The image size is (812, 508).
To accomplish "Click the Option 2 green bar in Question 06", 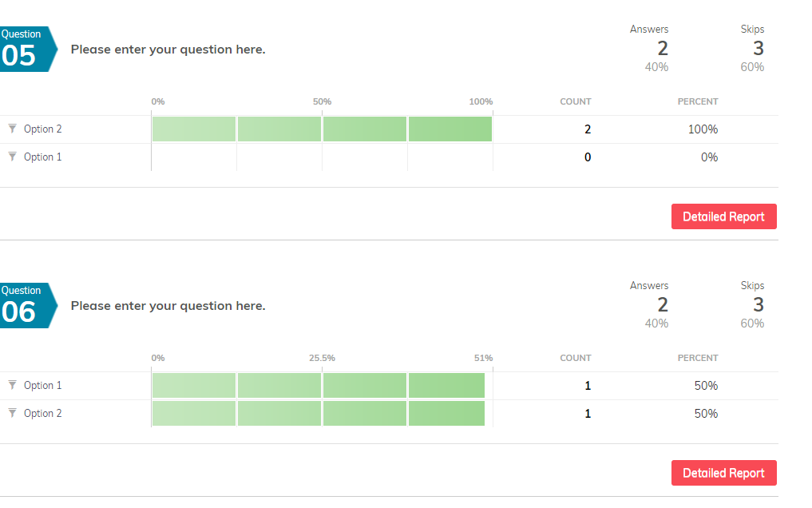I will click(319, 414).
